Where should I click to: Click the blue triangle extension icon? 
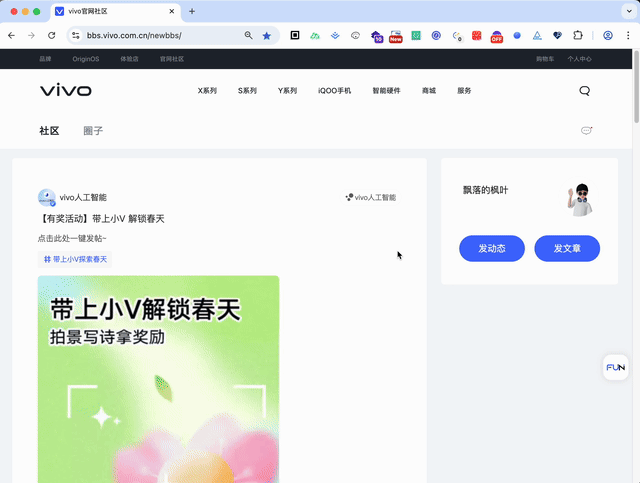(537, 36)
